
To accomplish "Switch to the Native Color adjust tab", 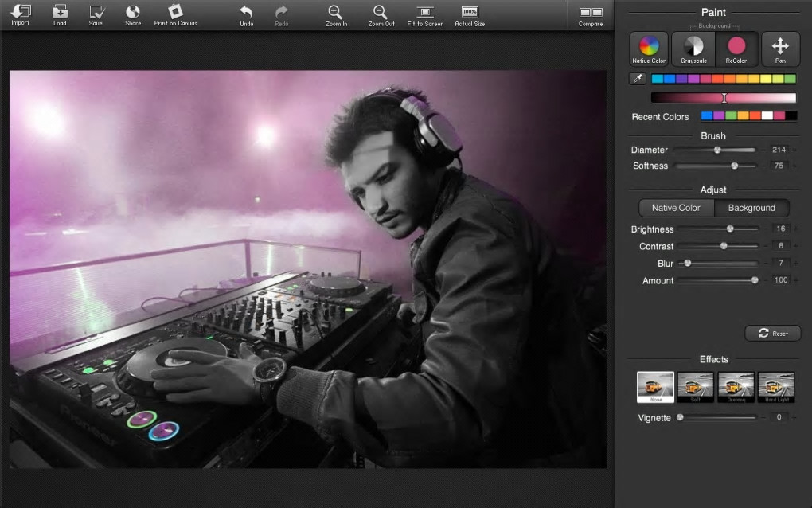I will tap(676, 208).
